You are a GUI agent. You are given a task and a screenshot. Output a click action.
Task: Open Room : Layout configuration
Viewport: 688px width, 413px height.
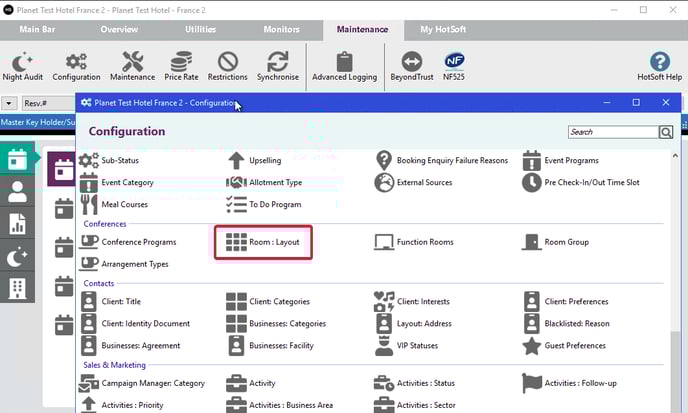coord(263,242)
